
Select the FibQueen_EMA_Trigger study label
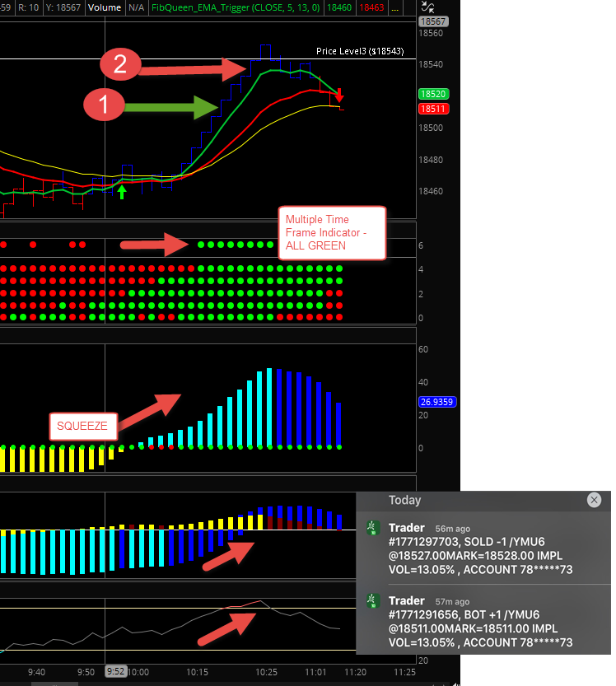pos(236,7)
